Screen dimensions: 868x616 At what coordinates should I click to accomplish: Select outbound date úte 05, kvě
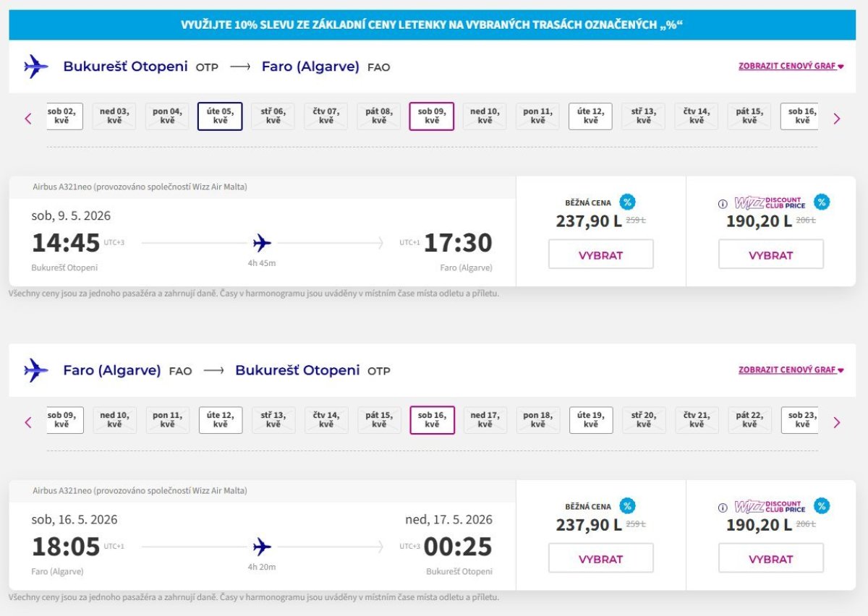click(220, 116)
